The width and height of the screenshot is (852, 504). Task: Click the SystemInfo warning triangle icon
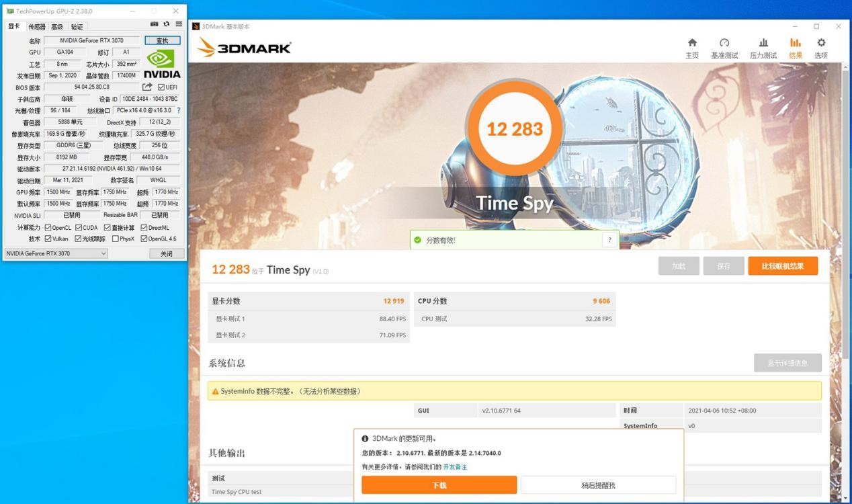(x=215, y=391)
